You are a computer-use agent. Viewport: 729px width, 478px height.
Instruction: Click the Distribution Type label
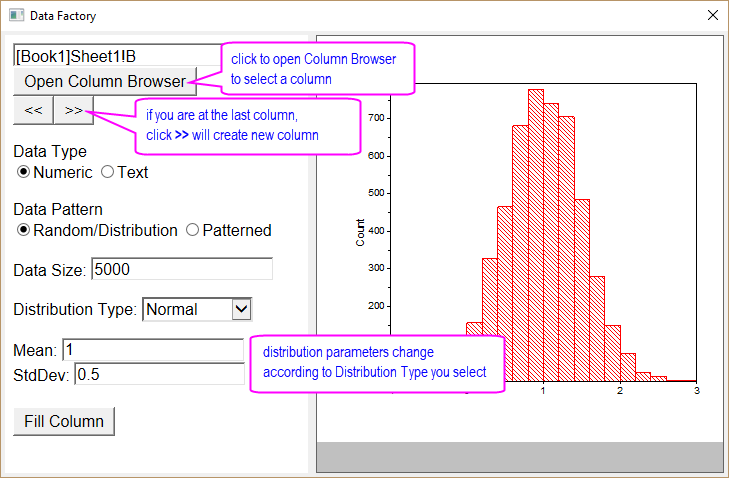point(75,309)
